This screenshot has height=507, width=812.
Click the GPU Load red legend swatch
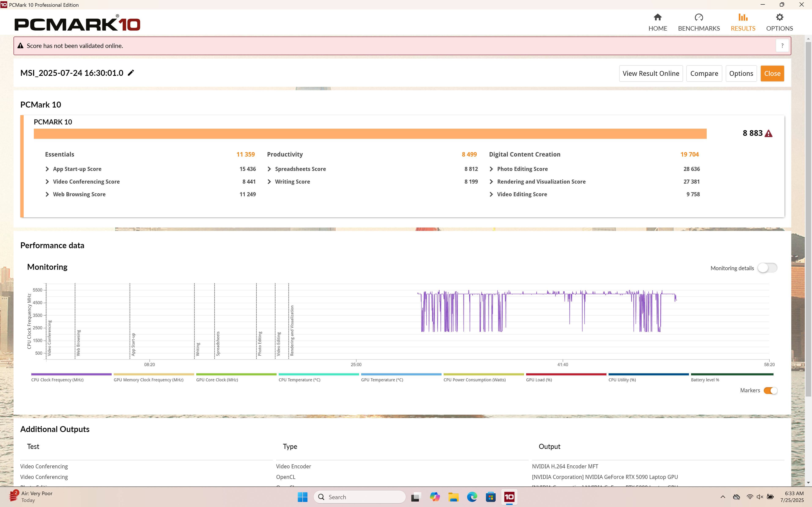[566, 374]
